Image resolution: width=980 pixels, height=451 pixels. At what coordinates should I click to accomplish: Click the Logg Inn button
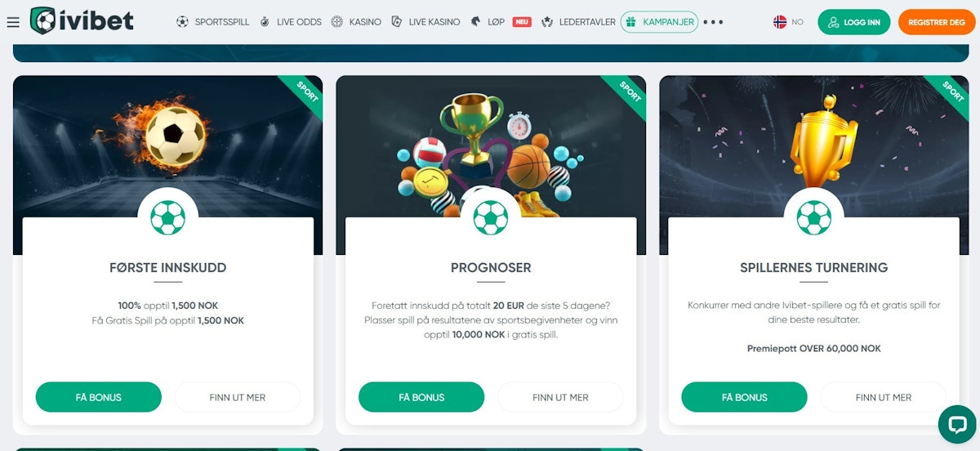click(x=854, y=22)
